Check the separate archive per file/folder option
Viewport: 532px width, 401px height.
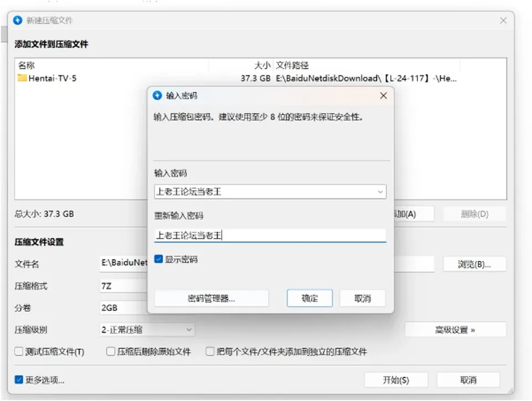pos(209,352)
